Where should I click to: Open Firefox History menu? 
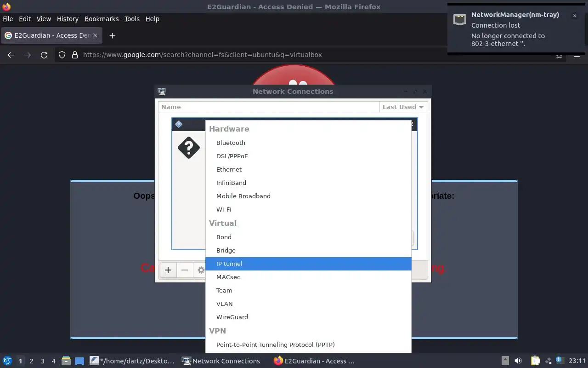tap(68, 19)
